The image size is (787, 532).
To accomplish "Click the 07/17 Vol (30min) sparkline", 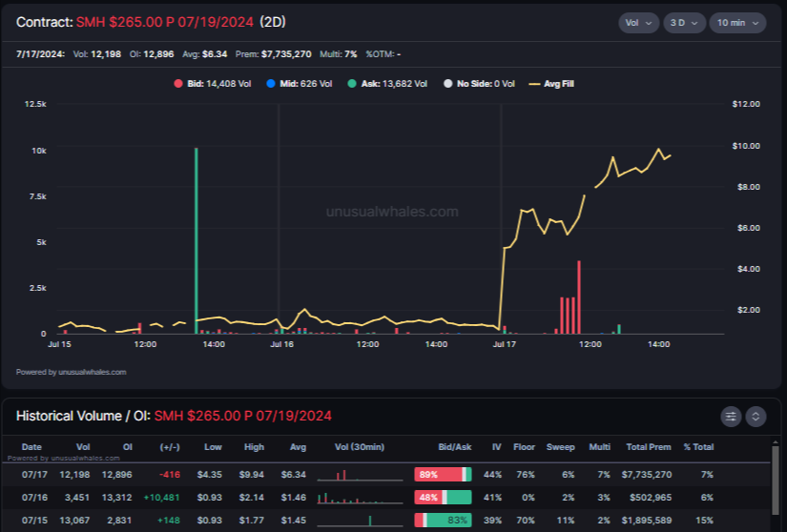I will pyautogui.click(x=360, y=475).
